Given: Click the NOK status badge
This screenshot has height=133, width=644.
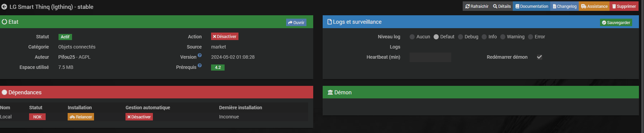Looking at the screenshot, I should pyautogui.click(x=37, y=117).
